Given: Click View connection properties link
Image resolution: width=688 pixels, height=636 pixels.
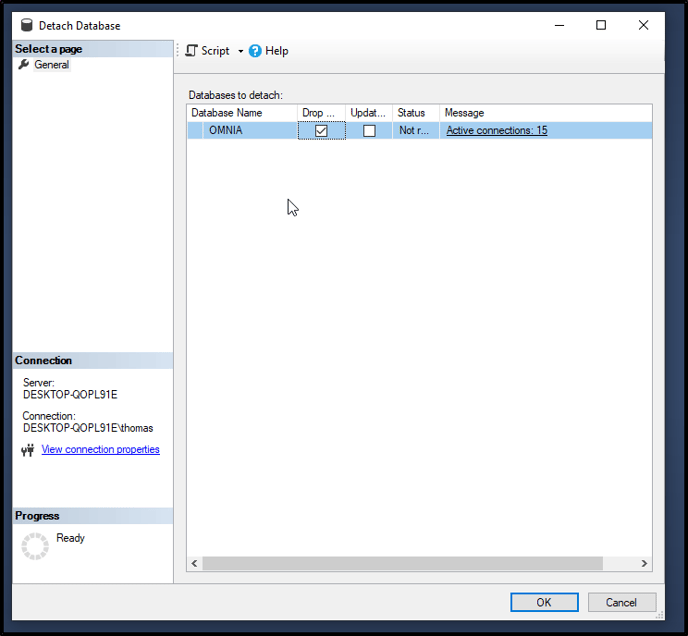Looking at the screenshot, I should pos(100,449).
